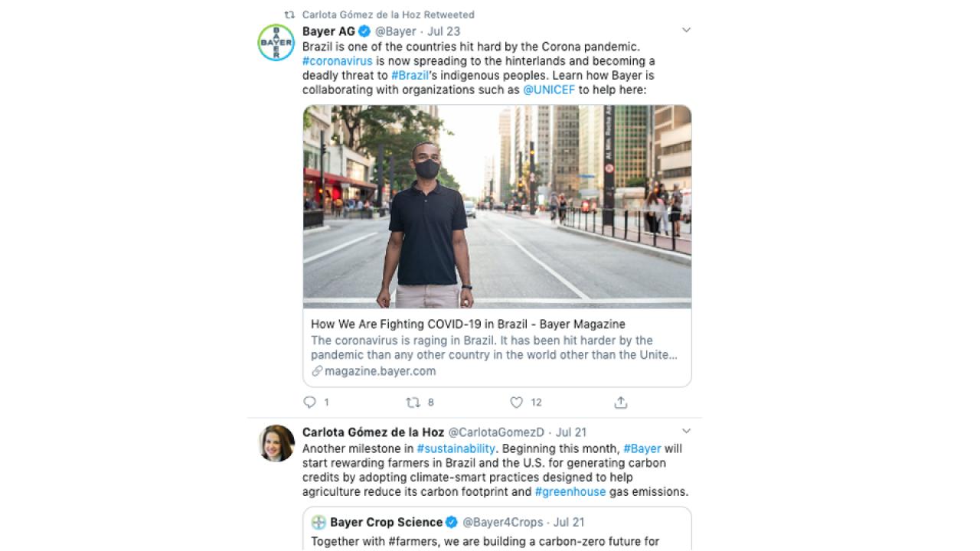Click the Bayer Crop Science small logo

click(318, 522)
